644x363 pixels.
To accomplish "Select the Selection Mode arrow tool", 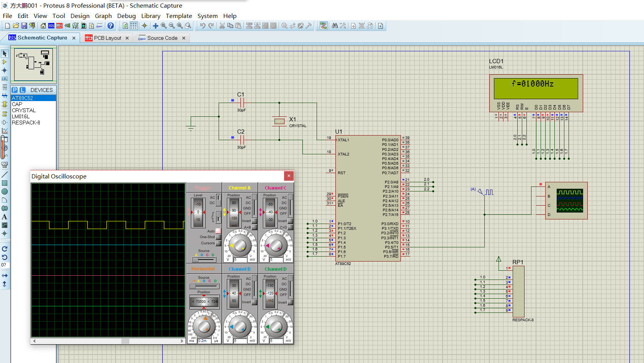I will pos(5,54).
